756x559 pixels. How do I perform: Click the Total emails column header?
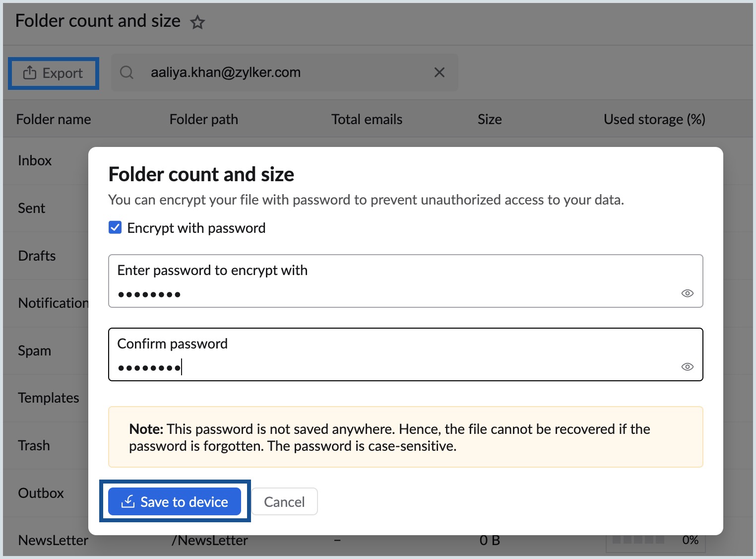point(367,120)
